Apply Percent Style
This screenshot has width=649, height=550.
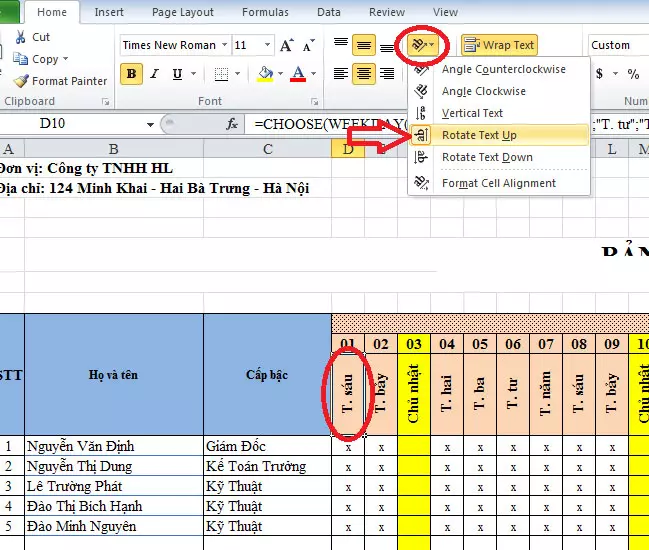633,74
